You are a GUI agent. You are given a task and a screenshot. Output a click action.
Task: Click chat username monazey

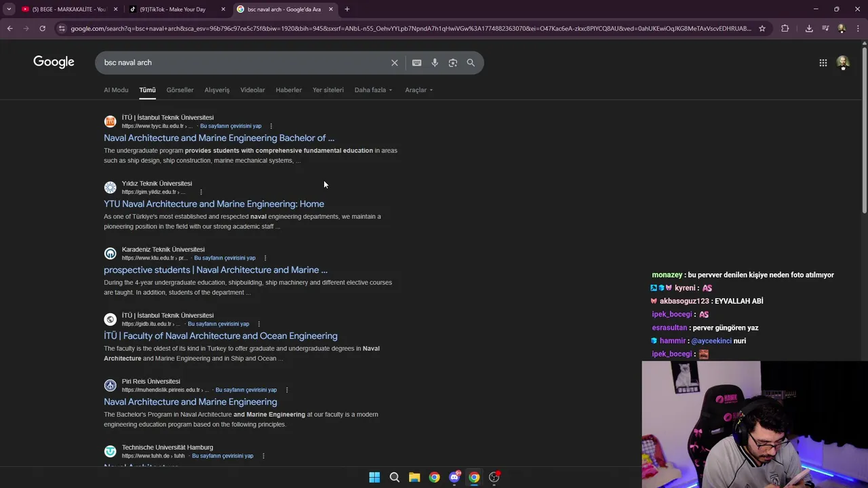(667, 274)
